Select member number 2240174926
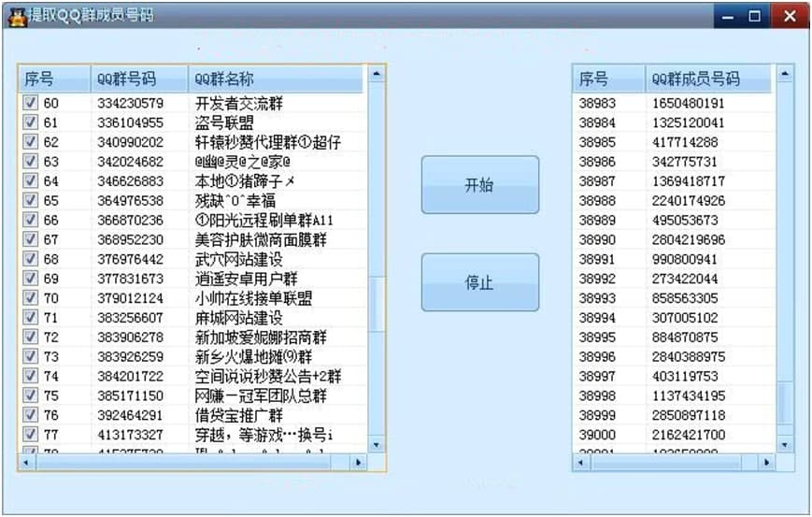The image size is (812, 517). click(688, 200)
